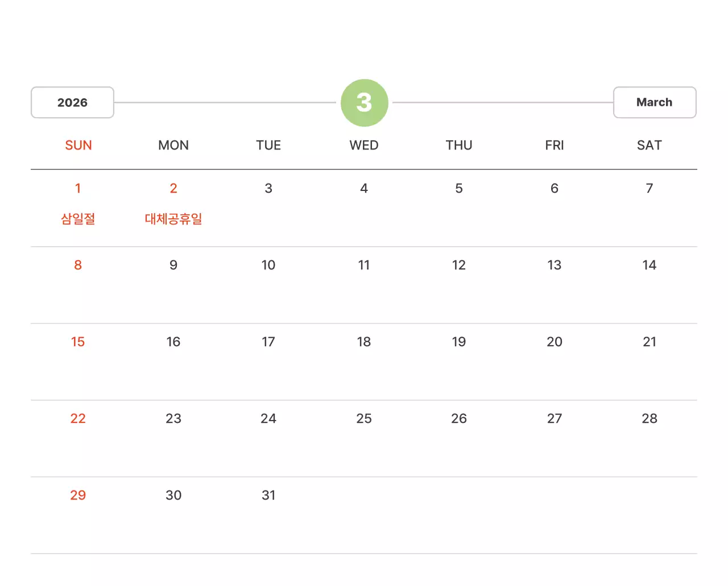
Task: Open the March month selector
Action: (x=654, y=103)
